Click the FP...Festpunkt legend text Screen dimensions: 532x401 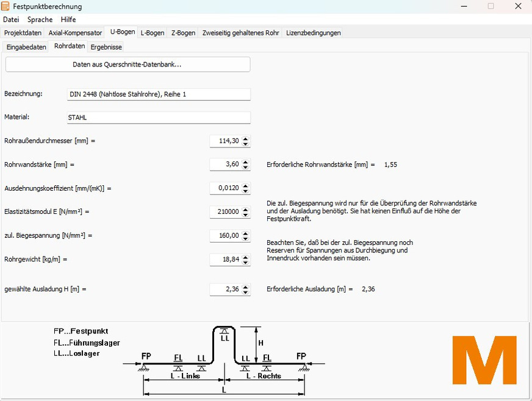(81, 331)
